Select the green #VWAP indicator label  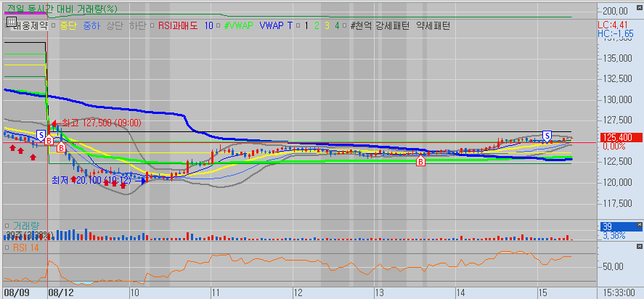(239, 26)
